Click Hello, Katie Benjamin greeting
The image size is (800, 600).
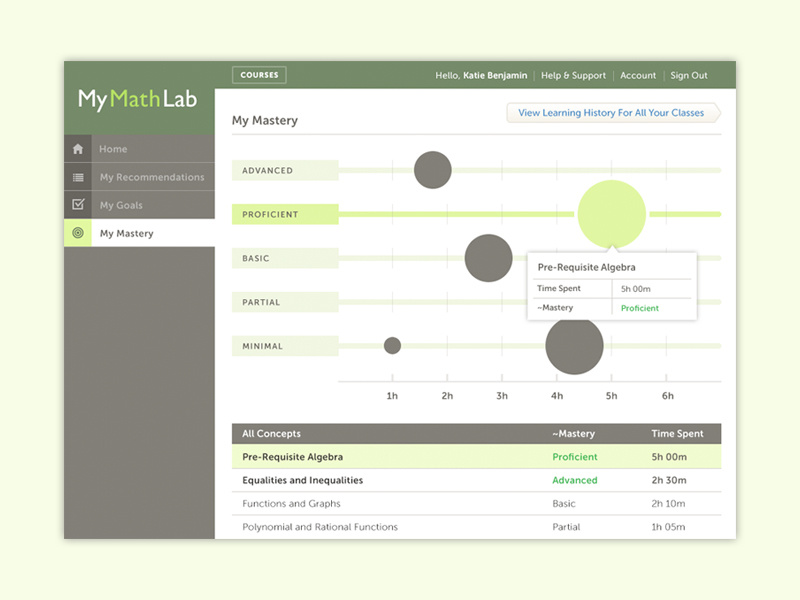[x=482, y=75]
